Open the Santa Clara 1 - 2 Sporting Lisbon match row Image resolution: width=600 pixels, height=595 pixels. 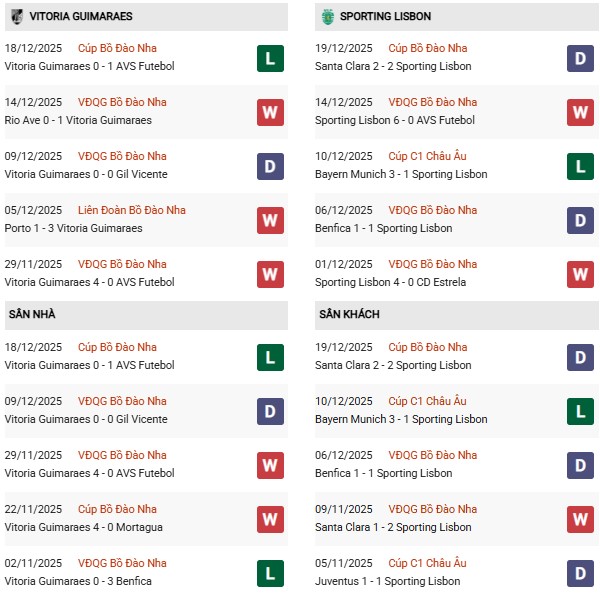[x=393, y=527]
